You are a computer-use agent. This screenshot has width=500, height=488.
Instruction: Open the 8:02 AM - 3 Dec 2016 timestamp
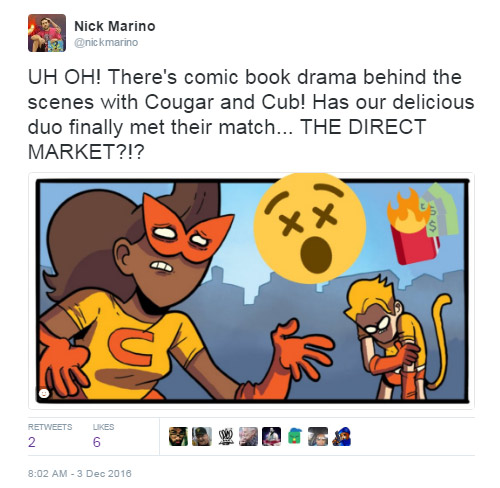point(80,473)
